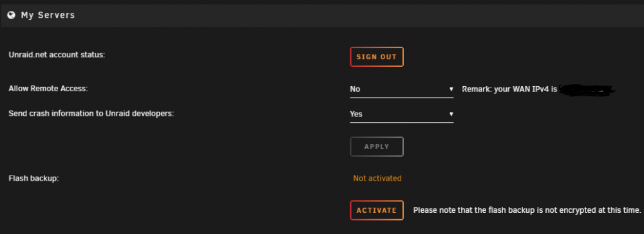The height and width of the screenshot is (234, 644).
Task: Click the WAN IPv4 remark text
Action: click(509, 89)
